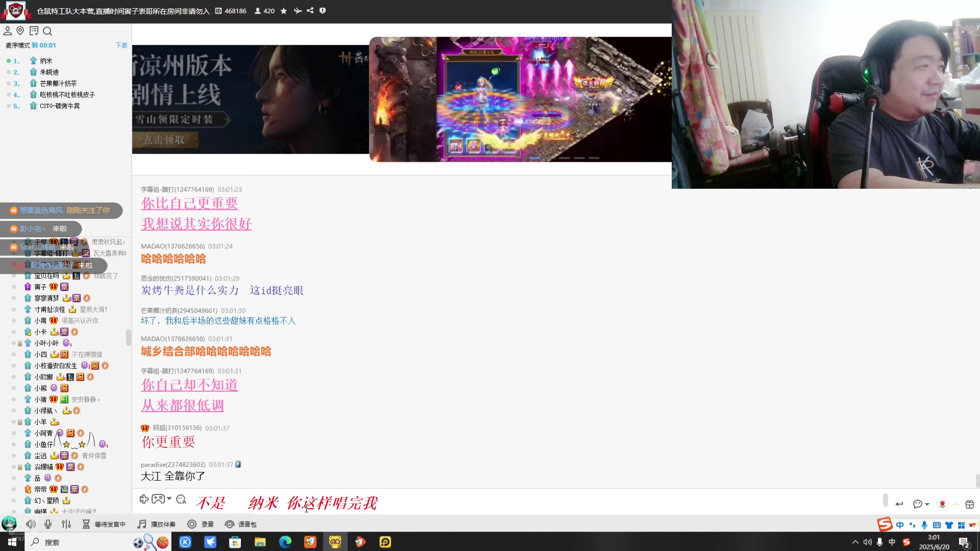980x551 pixels.
Task: Send message with the enter arrow icon
Action: click(899, 504)
